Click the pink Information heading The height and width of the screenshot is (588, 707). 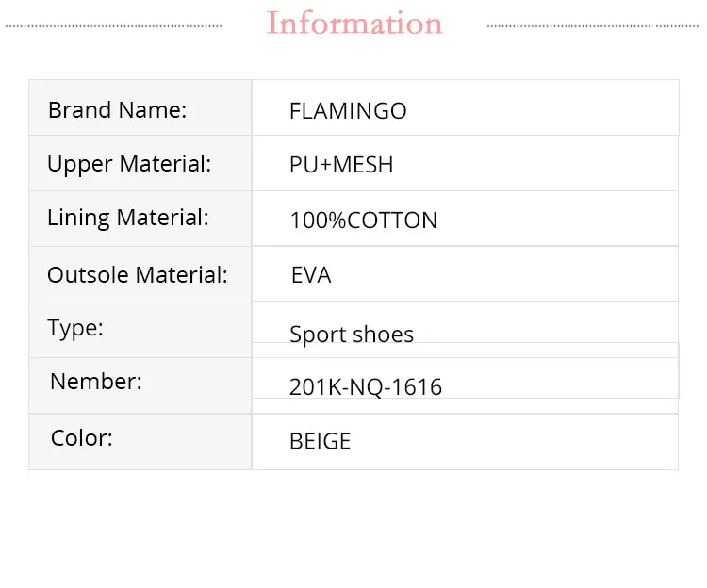[354, 23]
